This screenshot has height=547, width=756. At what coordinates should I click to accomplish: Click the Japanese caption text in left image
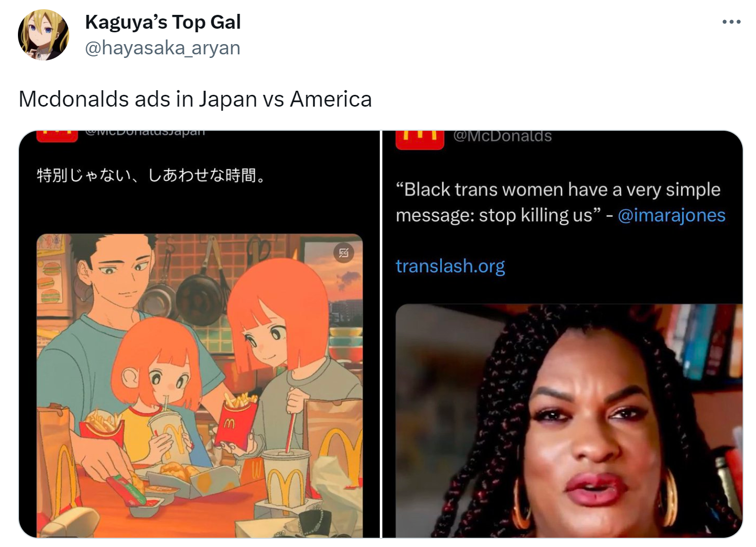[x=151, y=175]
